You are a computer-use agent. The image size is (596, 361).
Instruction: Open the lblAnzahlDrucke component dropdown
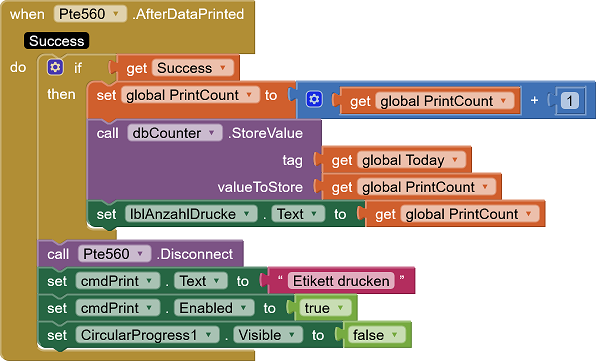coord(191,214)
